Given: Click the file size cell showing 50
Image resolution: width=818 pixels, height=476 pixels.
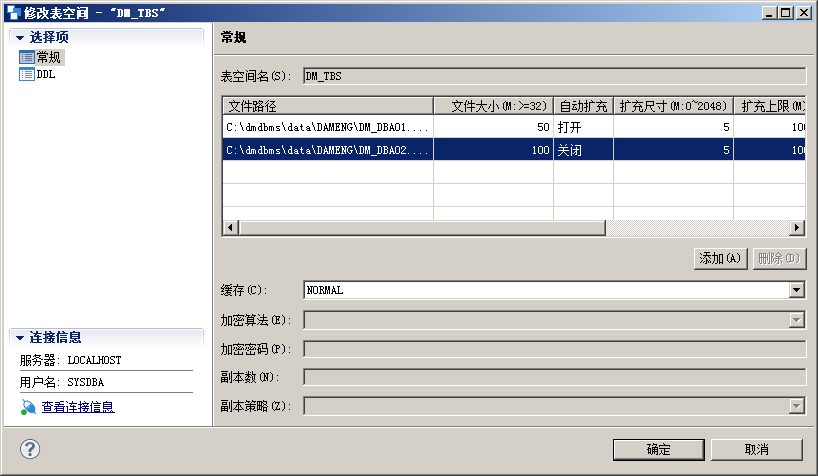Looking at the screenshot, I should point(494,127).
